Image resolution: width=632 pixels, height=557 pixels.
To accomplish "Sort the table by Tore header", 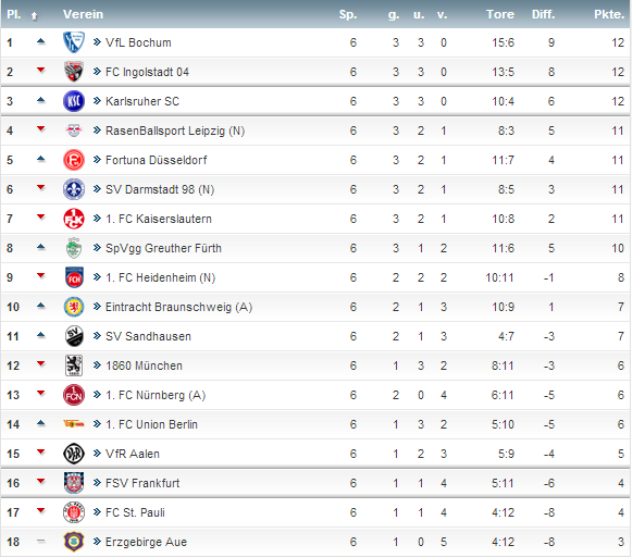I will (500, 15).
